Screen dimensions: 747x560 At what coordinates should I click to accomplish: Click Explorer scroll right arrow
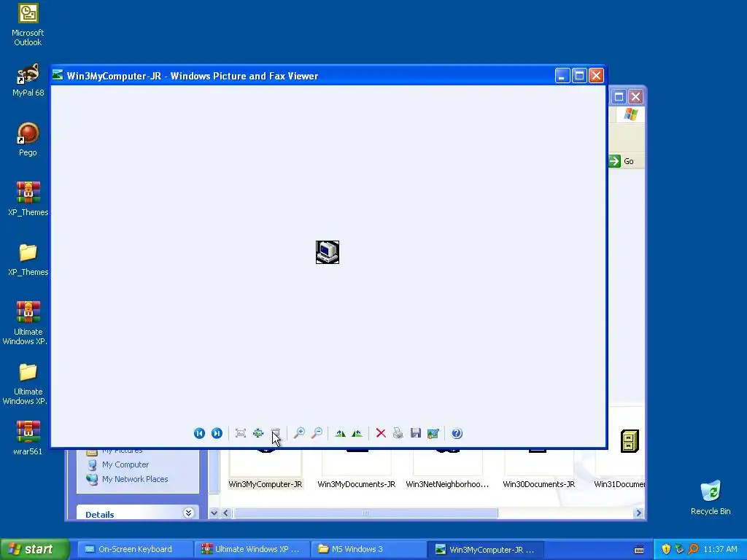tap(638, 513)
